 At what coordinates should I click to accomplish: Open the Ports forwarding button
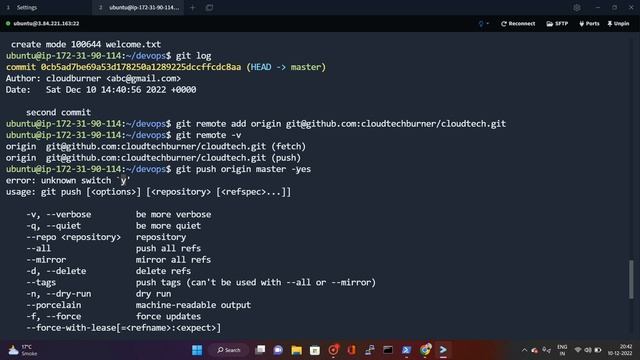point(589,24)
